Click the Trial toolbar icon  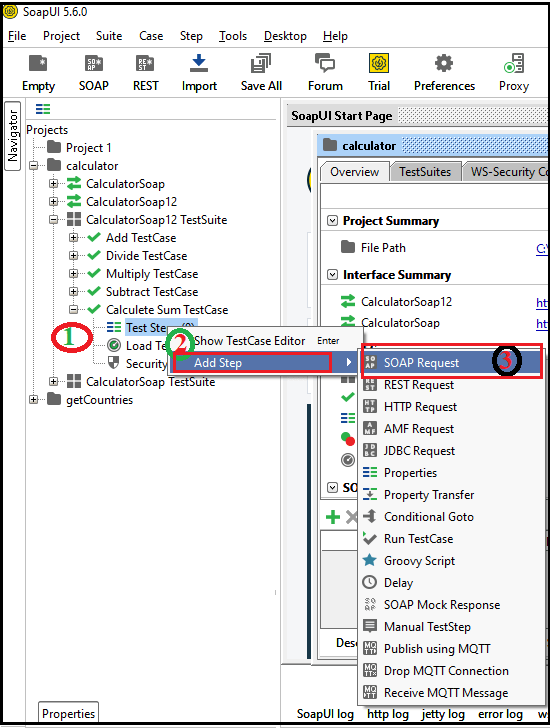[379, 63]
